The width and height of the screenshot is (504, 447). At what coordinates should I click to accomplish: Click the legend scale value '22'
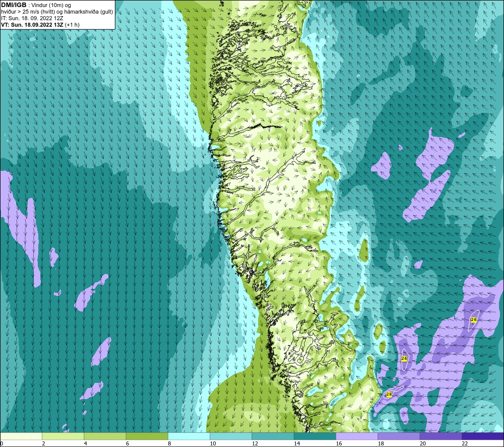click(x=465, y=444)
